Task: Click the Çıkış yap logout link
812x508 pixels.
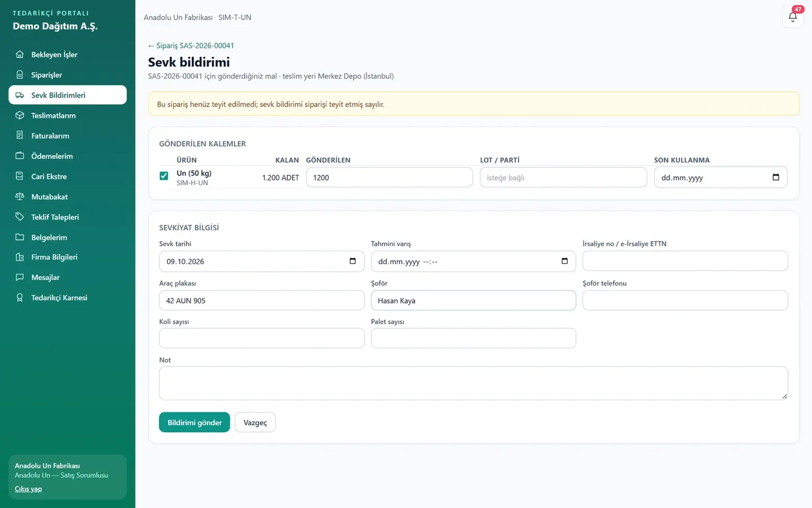Action: (28, 489)
